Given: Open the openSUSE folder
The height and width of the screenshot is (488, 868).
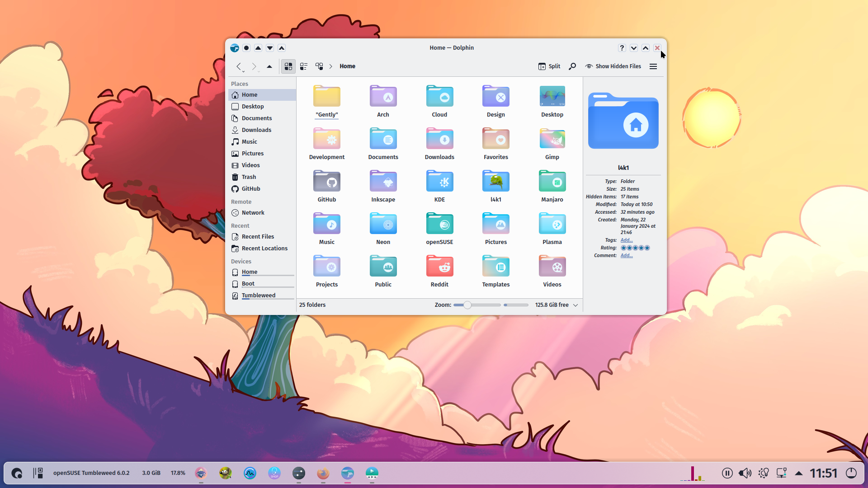Looking at the screenshot, I should pyautogui.click(x=439, y=229).
